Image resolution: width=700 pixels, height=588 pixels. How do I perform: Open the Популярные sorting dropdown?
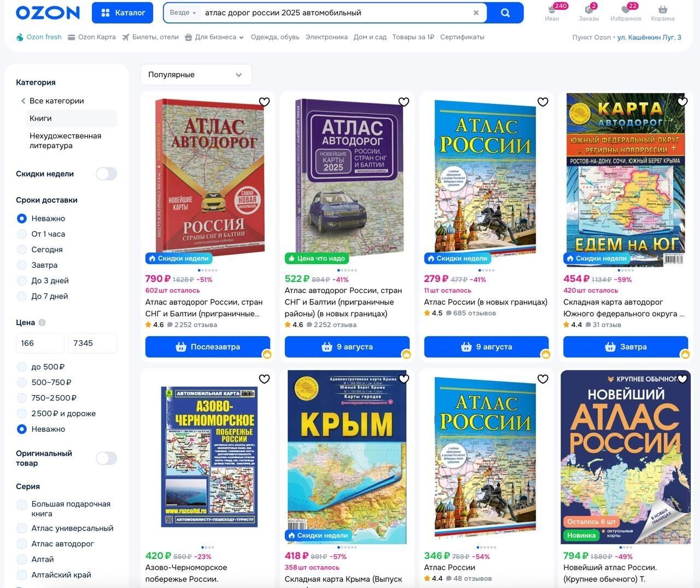(x=196, y=75)
